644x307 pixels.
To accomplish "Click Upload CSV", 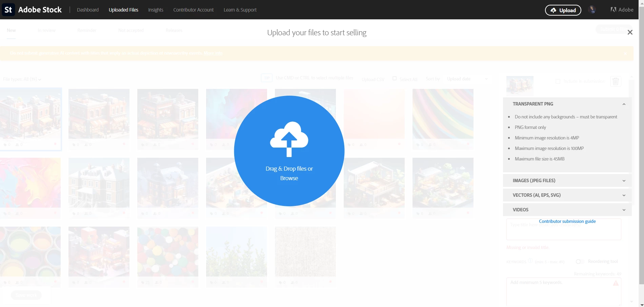I will tap(373, 79).
